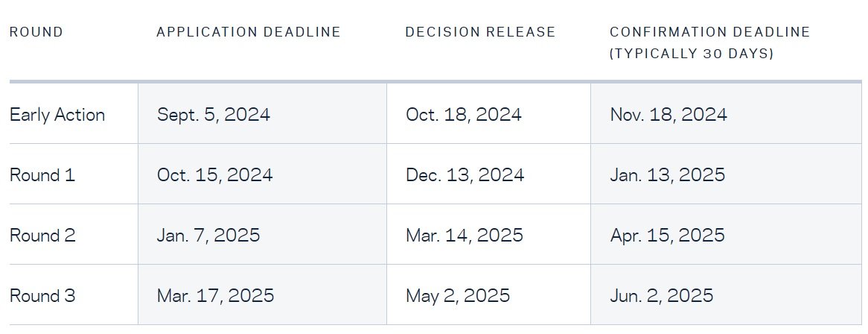Click the Sept. 5, 2024 application deadline

pos(214,115)
